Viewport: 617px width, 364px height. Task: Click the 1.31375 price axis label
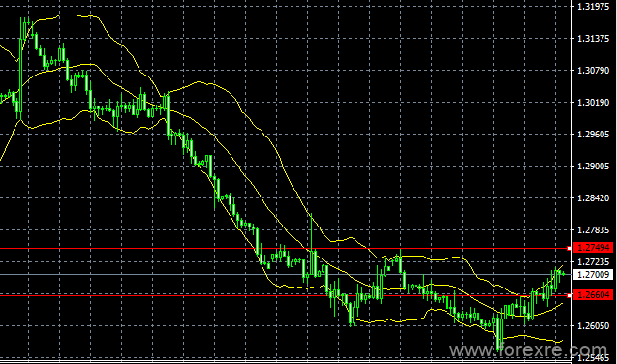(x=593, y=39)
